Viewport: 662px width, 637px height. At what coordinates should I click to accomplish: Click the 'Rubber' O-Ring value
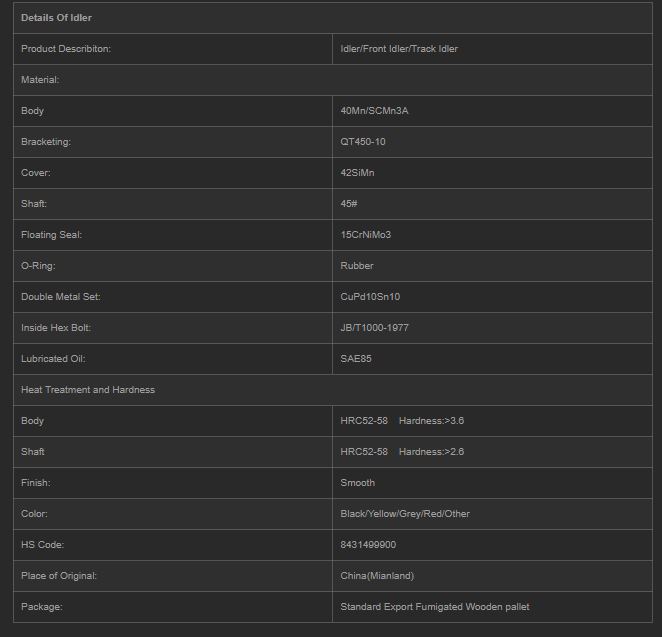coord(357,266)
